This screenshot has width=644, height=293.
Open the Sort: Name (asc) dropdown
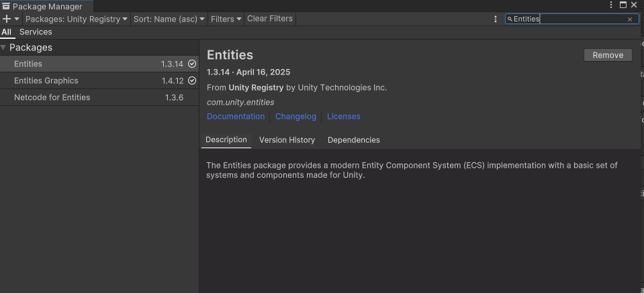(x=169, y=19)
